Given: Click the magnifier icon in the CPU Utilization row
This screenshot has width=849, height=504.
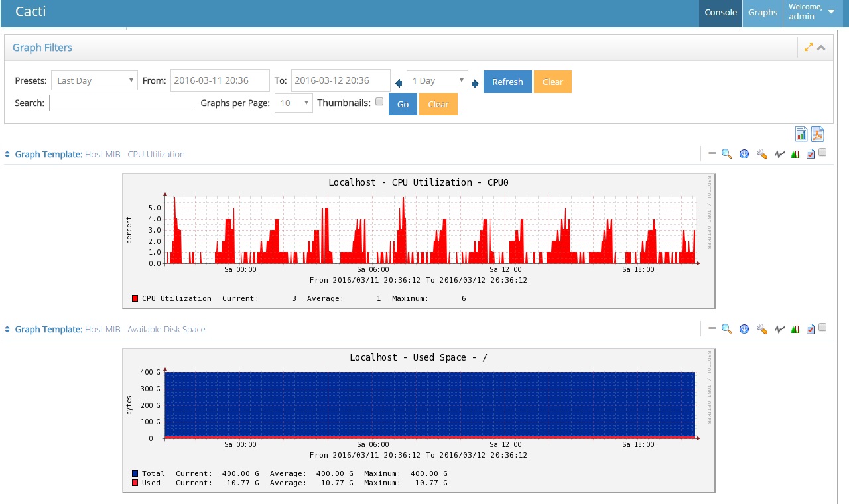Looking at the screenshot, I should tap(727, 154).
